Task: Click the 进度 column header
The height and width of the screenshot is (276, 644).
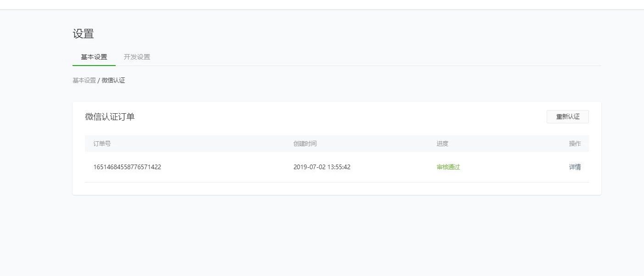Action: 442,144
